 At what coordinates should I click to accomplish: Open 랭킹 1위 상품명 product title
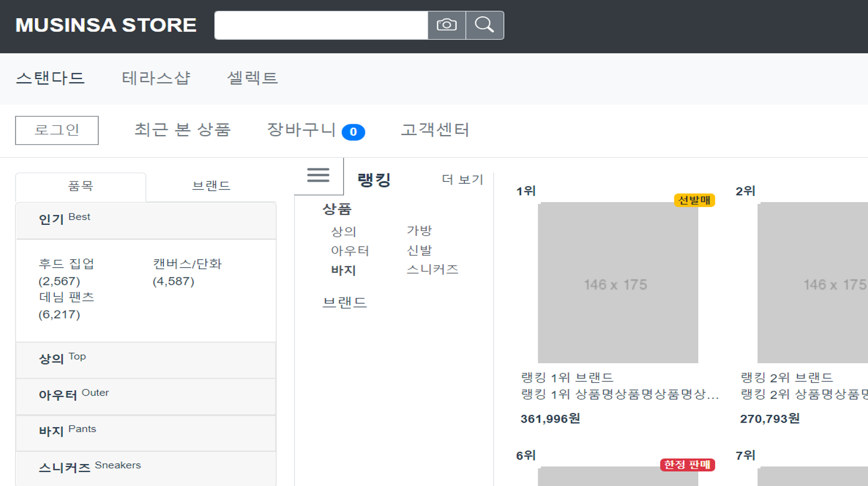tap(620, 394)
